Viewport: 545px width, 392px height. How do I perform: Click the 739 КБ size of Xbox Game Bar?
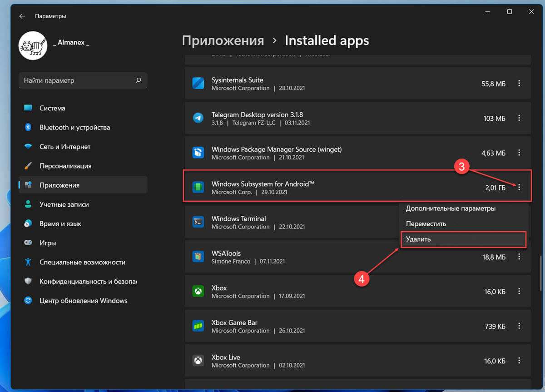(495, 326)
